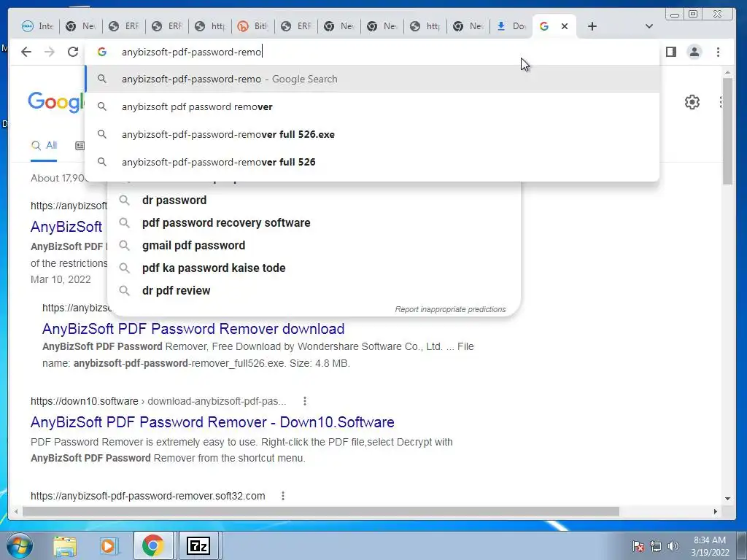
Task: Pick 'gmail pdf password' prediction
Action: (314, 245)
